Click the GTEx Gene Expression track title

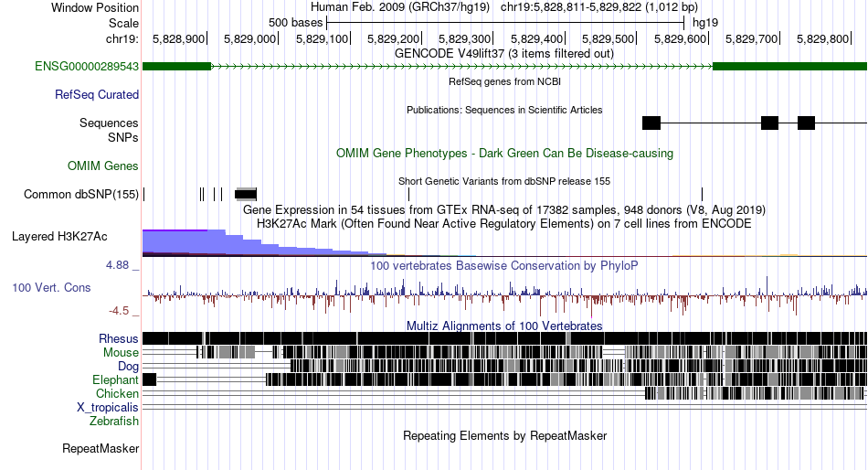coord(504,210)
